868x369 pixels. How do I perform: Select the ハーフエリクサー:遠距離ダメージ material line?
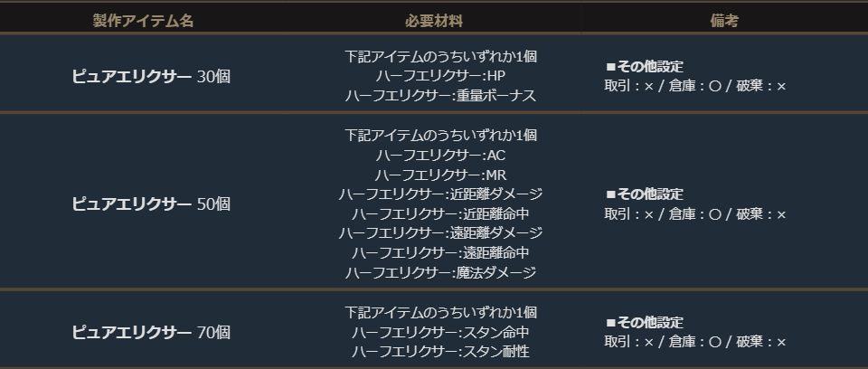click(440, 233)
